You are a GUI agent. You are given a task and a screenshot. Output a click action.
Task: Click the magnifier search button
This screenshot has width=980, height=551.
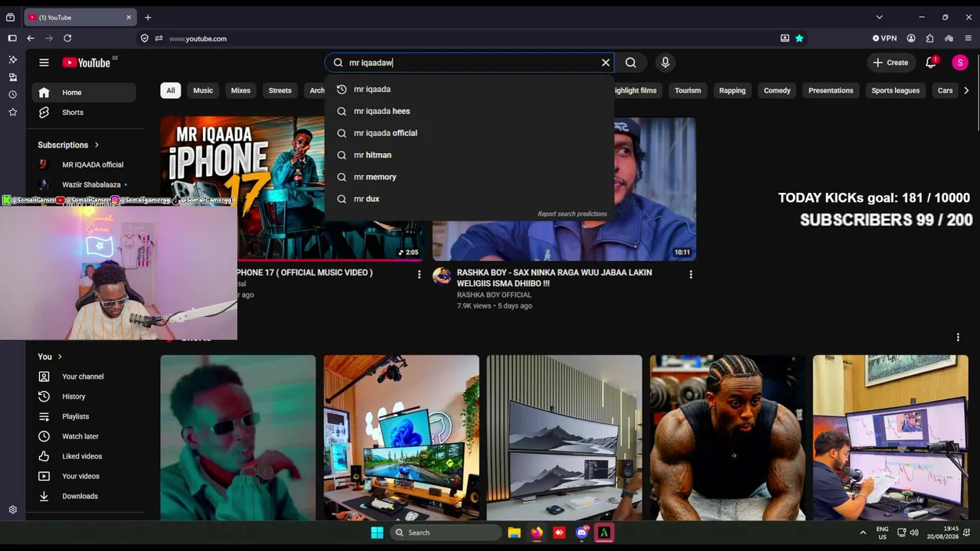click(631, 63)
